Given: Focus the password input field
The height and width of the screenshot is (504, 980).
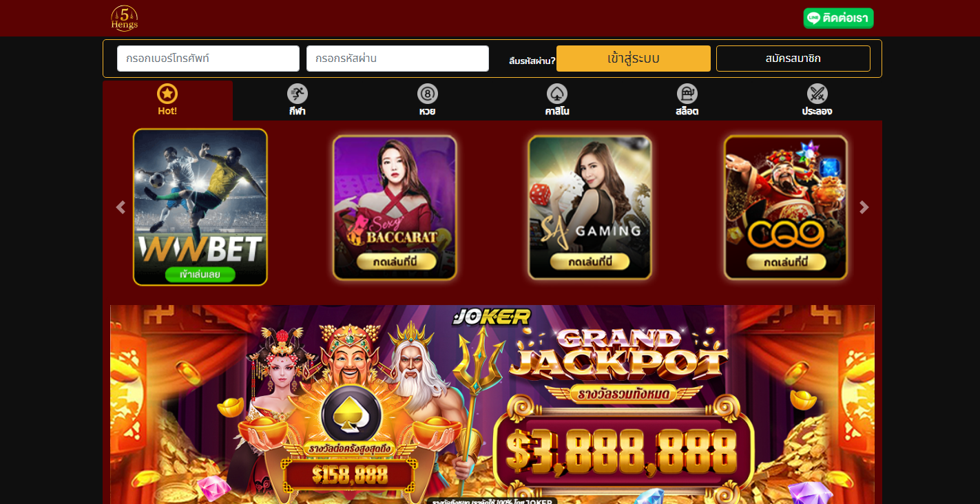Looking at the screenshot, I should click(x=397, y=59).
